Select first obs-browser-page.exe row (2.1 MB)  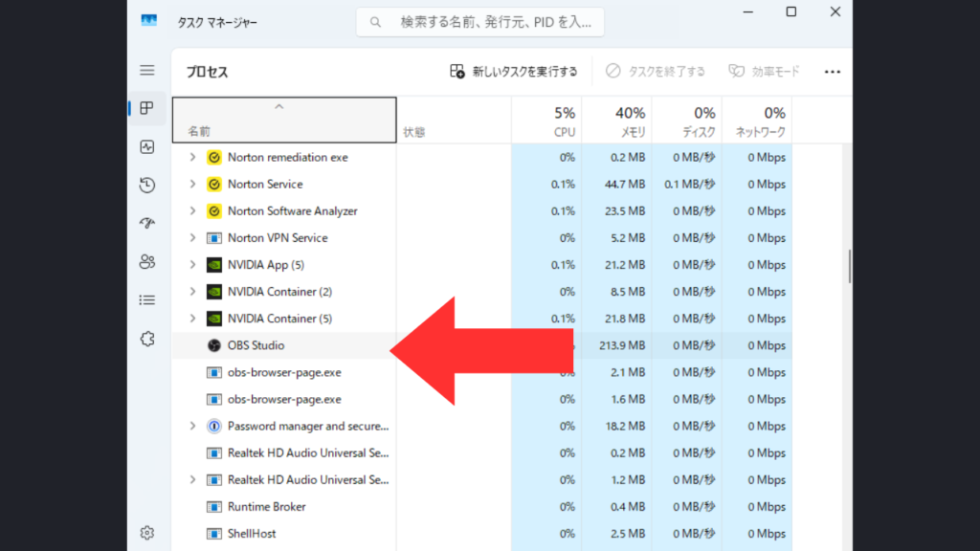[482, 372]
